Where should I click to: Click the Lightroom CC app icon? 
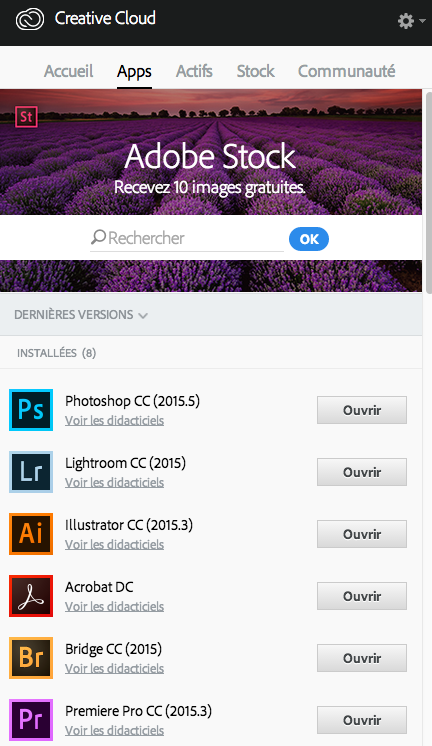31,471
